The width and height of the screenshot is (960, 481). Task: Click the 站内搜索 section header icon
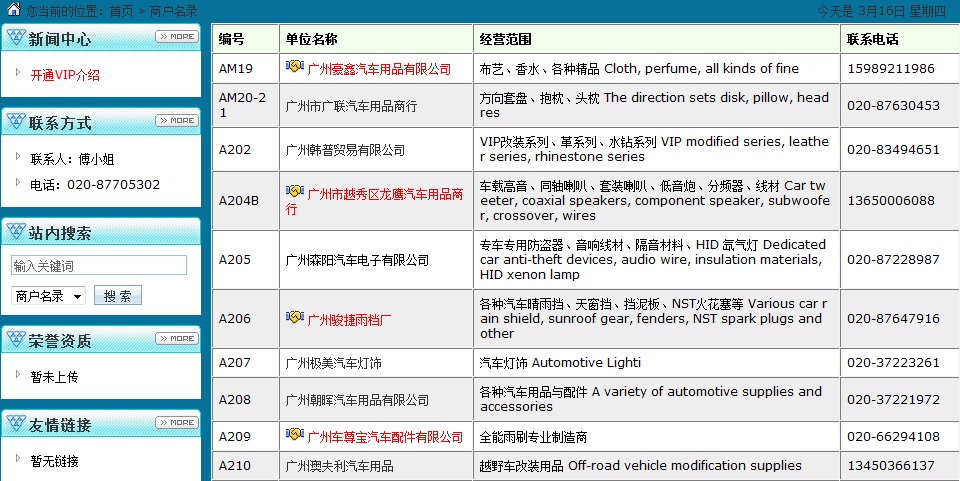click(16, 233)
